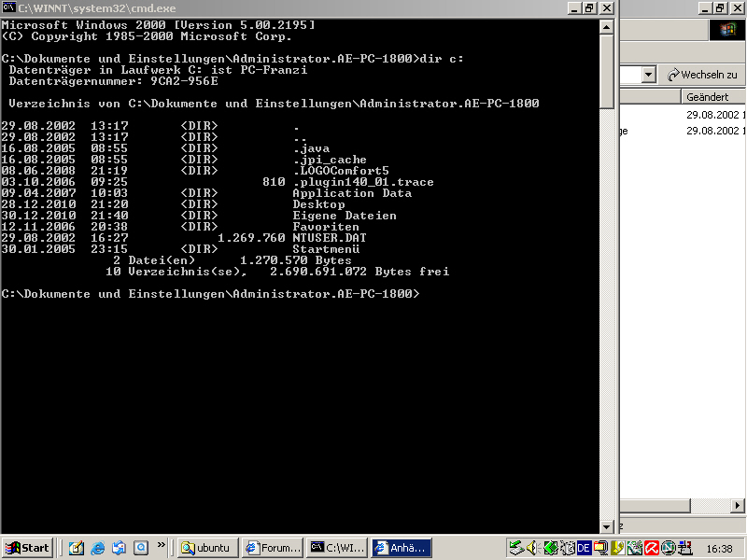The image size is (747, 560).
Task: Click the .plugin140_01.trace file name
Action: pos(363,182)
